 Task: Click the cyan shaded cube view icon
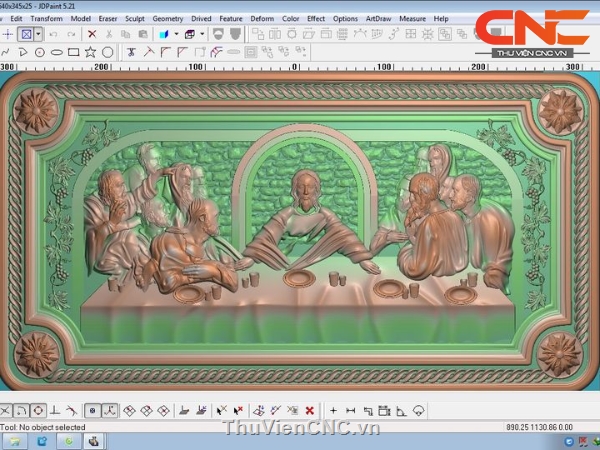tap(164, 34)
